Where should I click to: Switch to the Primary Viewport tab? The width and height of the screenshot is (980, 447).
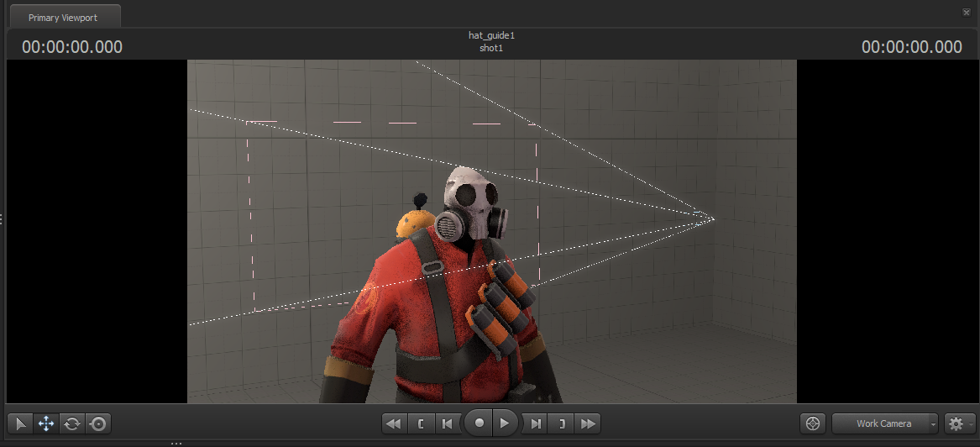[63, 18]
